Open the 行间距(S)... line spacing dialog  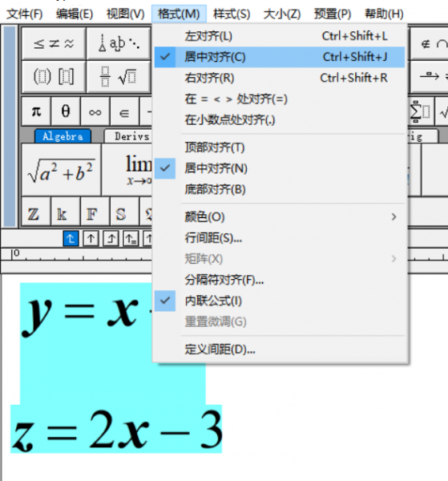[280, 238]
